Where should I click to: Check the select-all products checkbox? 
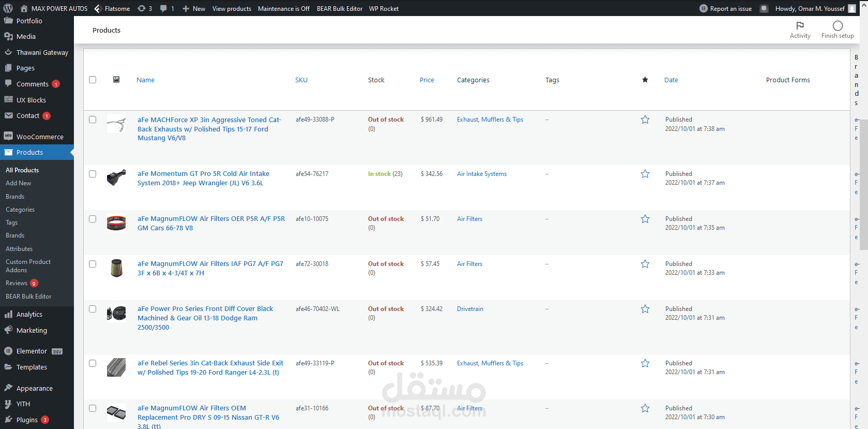(x=93, y=80)
